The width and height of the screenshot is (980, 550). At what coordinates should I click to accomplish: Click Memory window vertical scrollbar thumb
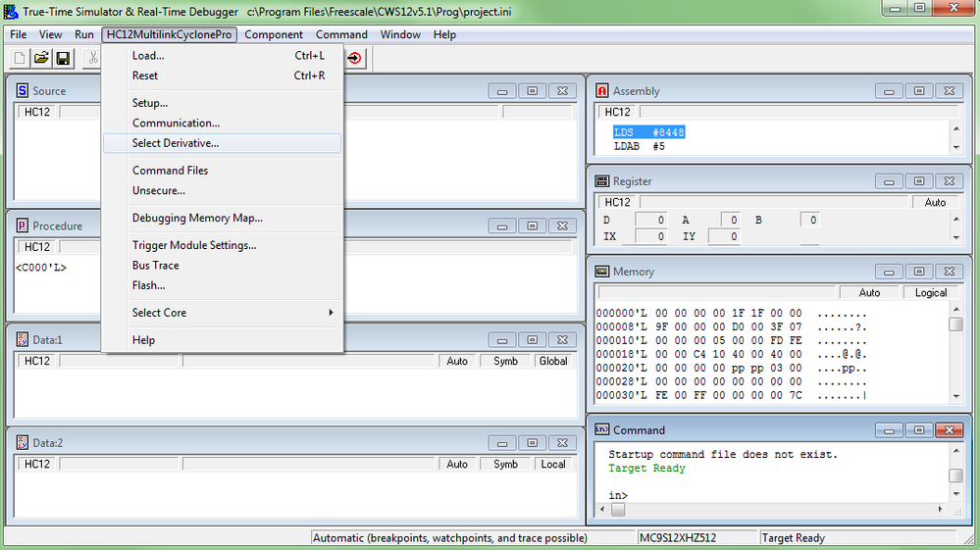955,325
